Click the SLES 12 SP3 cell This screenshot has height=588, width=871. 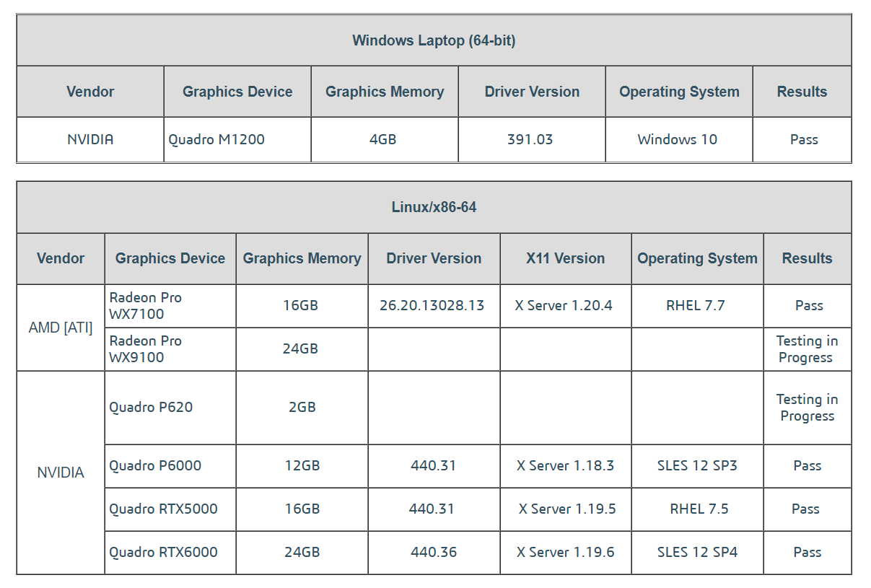point(697,466)
